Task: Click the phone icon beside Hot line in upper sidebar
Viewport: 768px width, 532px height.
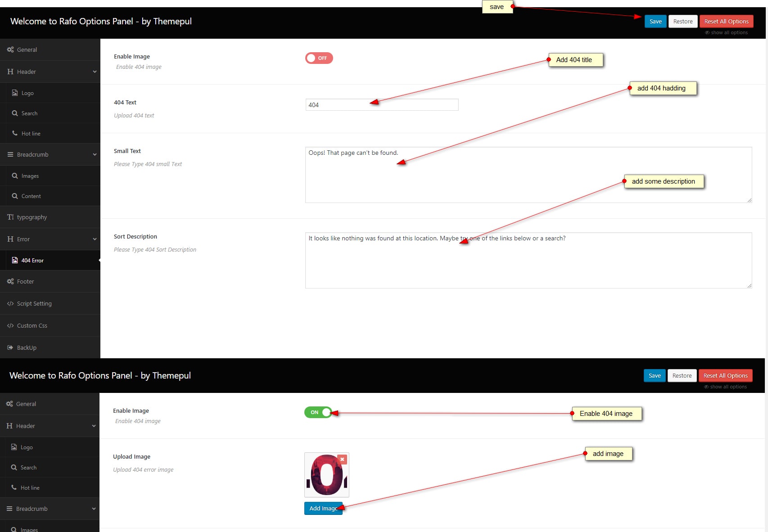Action: [x=15, y=133]
